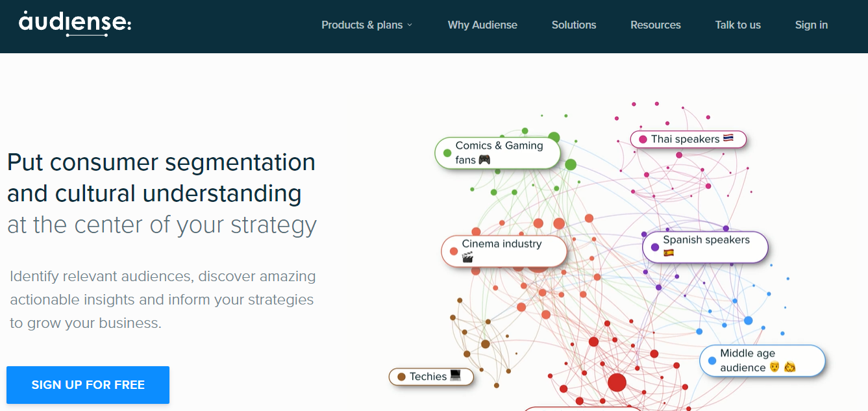Click the purple Spanish speakers dot
The image size is (868, 411).
point(655,247)
